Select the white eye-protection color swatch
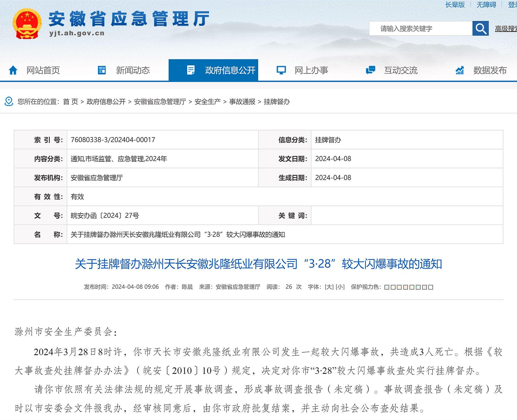The image size is (517, 420). [x=431, y=287]
